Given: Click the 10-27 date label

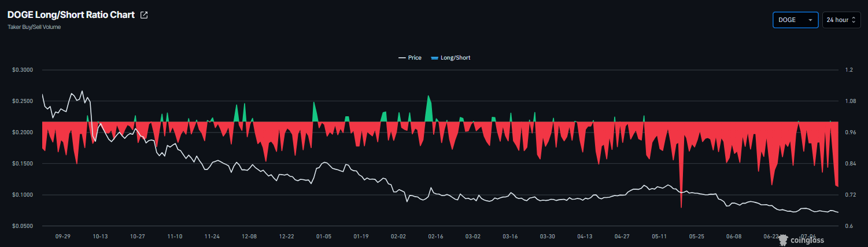Looking at the screenshot, I should [138, 237].
